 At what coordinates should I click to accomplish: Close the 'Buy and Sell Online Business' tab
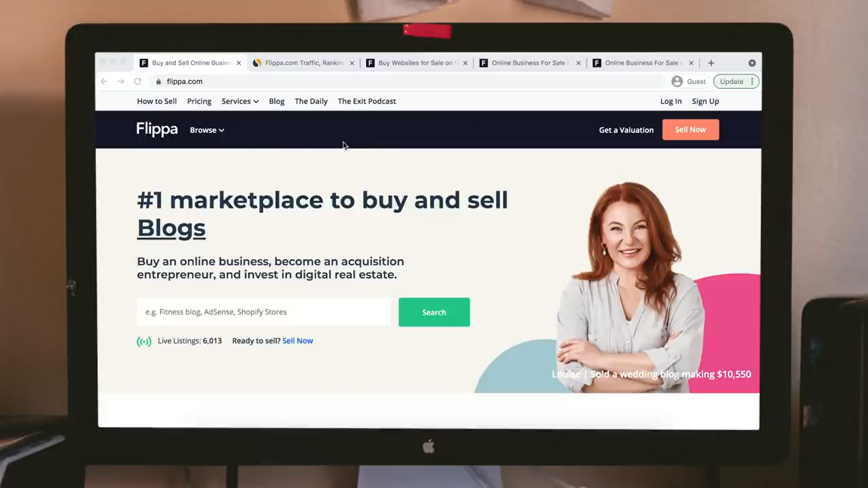click(239, 63)
